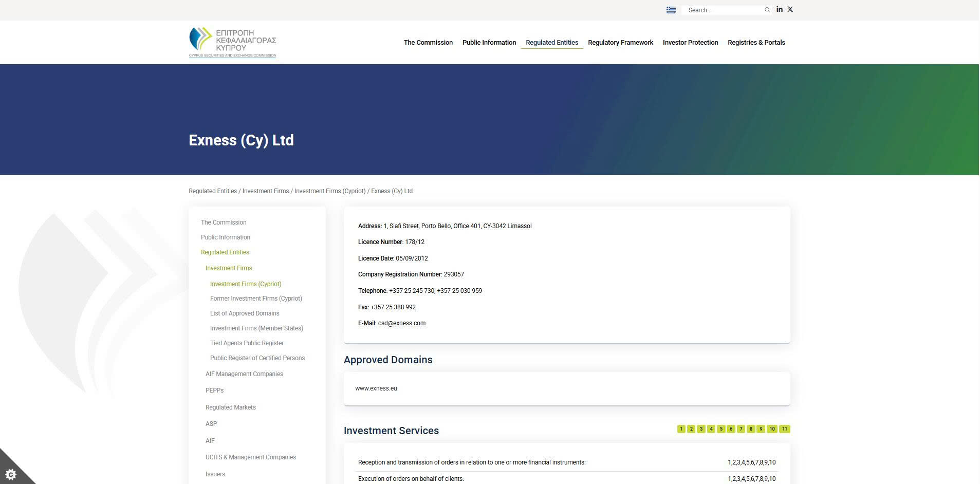
Task: Go to Investment Firms breadcrumb
Action: (266, 191)
